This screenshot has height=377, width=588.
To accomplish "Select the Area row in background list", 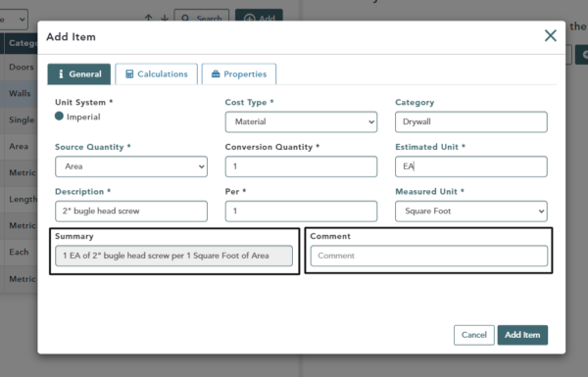I will click(19, 147).
